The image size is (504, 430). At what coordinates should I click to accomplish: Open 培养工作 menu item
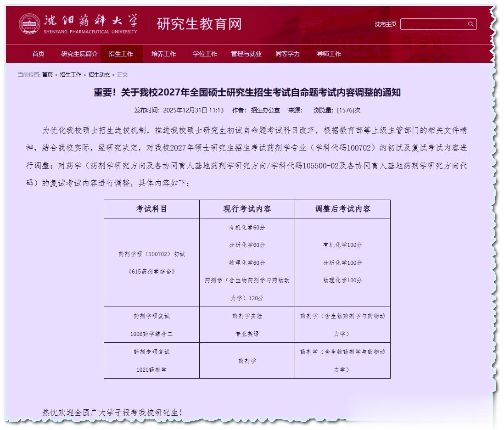point(164,54)
